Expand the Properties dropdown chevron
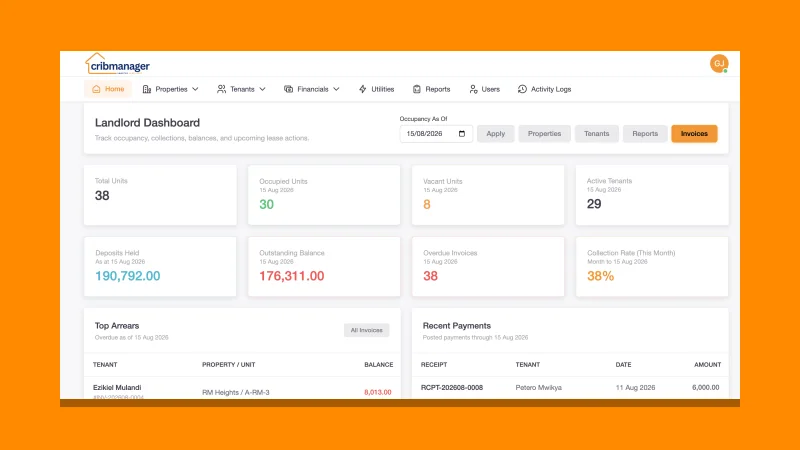This screenshot has height=450, width=800. click(x=195, y=89)
